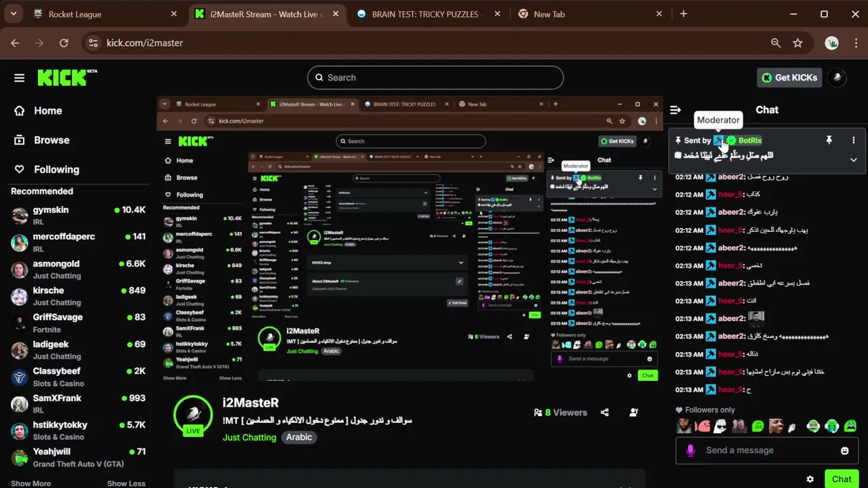Open the Kick sidebar hamburger menu
The height and width of the screenshot is (488, 868).
19,78
